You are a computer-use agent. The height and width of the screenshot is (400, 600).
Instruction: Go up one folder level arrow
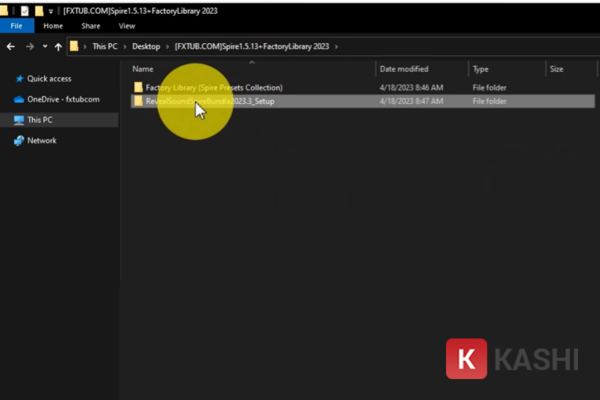[x=59, y=46]
